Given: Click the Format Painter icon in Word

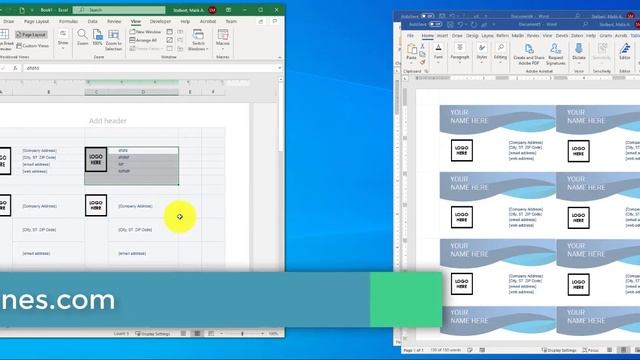Looking at the screenshot, I should point(422,62).
